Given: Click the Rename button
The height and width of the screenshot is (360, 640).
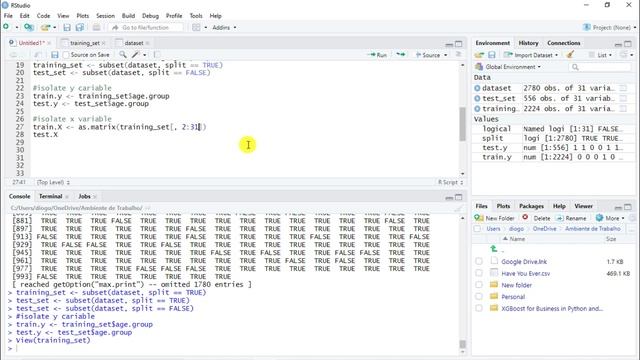Looking at the screenshot, I should click(571, 218).
